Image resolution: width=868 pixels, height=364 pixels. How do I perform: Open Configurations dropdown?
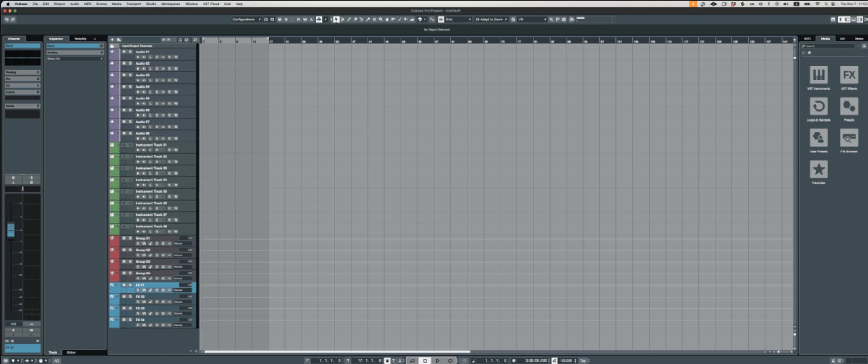[x=246, y=19]
